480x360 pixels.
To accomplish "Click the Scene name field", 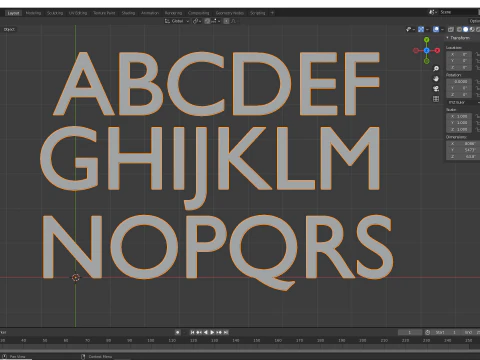I will pyautogui.click(x=459, y=12).
